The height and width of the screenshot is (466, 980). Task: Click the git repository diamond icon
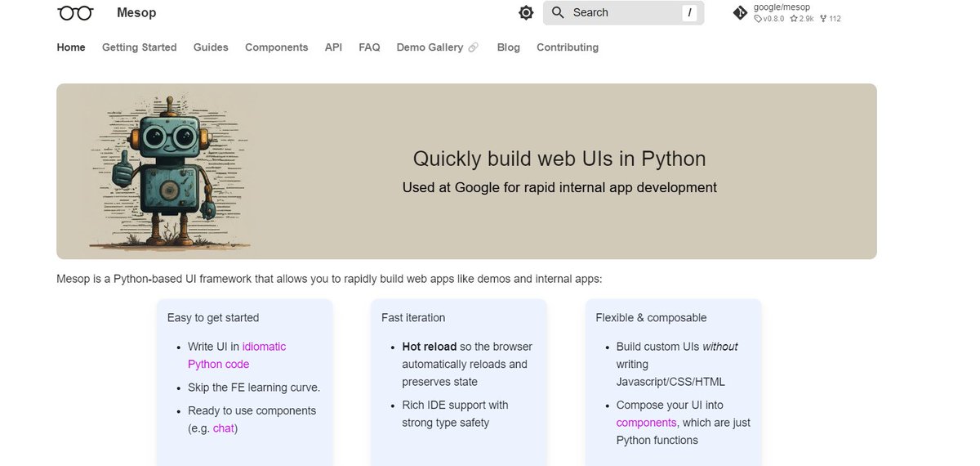point(740,12)
